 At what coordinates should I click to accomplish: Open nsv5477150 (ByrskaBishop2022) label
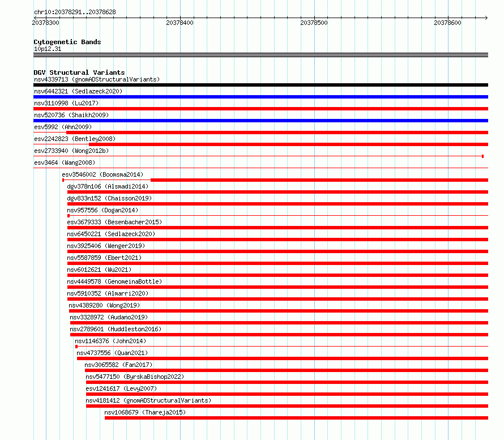pyautogui.click(x=135, y=377)
